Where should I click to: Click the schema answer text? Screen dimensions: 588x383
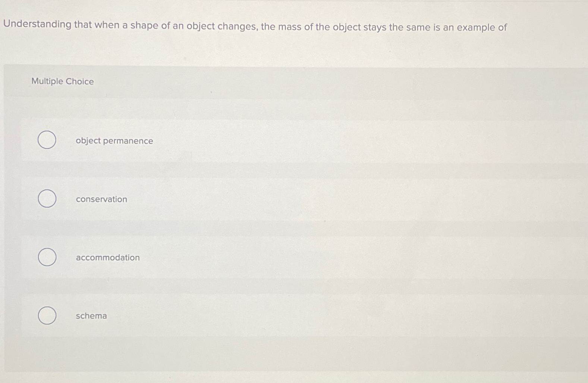(x=91, y=316)
